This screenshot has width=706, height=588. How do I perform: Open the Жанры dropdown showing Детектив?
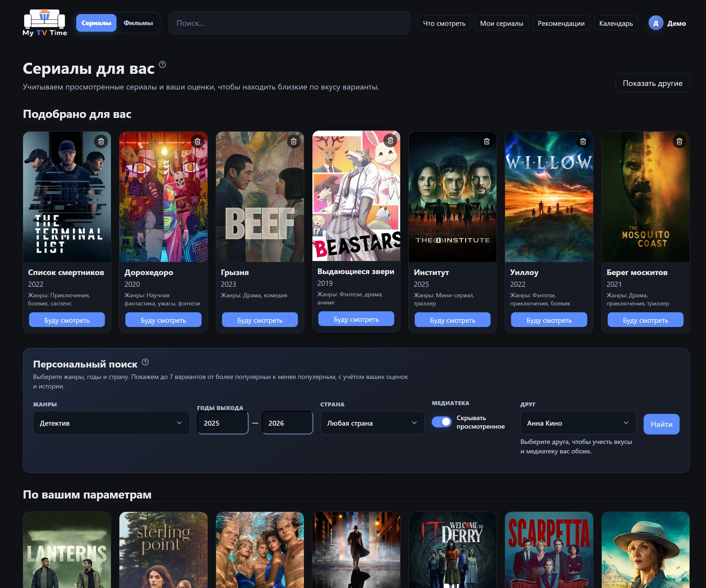click(x=111, y=423)
